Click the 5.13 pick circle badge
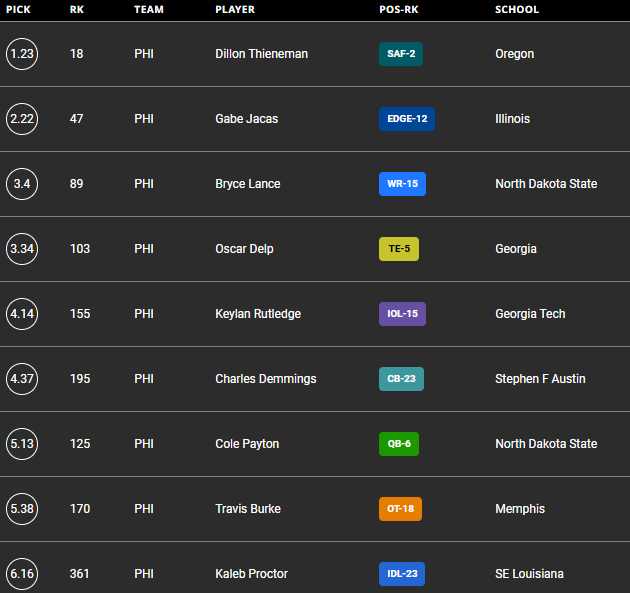 pos(22,444)
